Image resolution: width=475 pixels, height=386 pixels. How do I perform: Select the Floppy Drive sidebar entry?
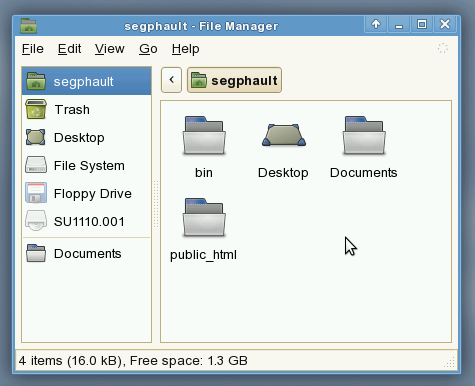[87, 193]
